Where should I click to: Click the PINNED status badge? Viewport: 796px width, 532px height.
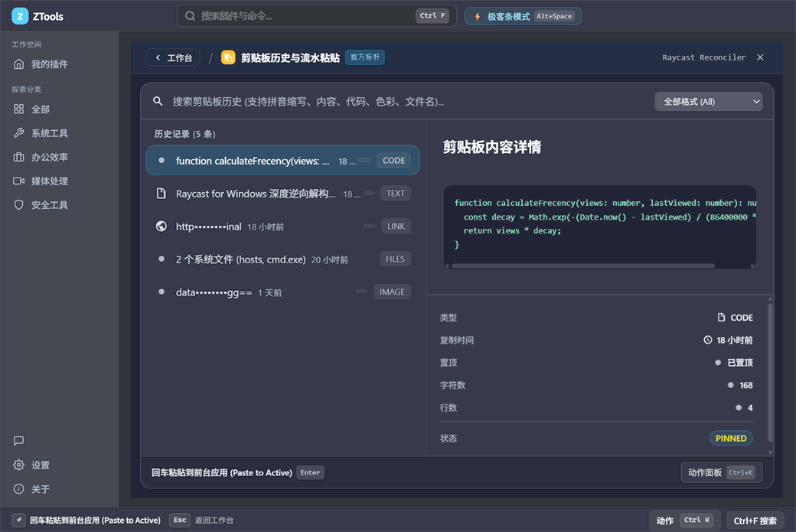(x=730, y=438)
